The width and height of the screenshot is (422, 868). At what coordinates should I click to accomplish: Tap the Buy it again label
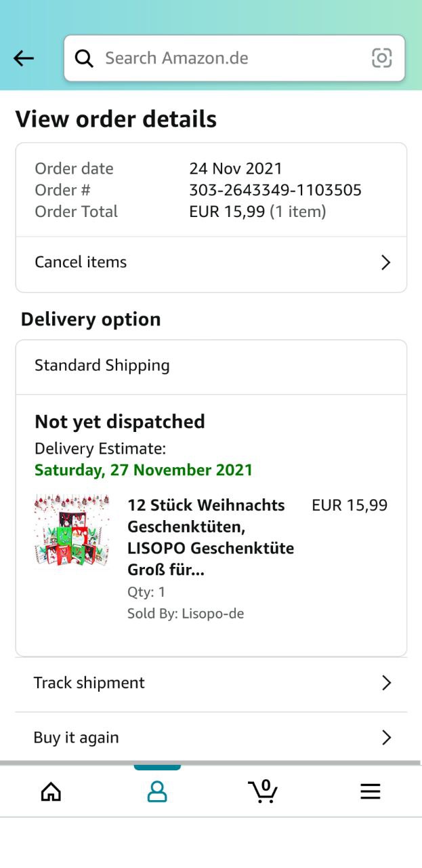tap(77, 738)
